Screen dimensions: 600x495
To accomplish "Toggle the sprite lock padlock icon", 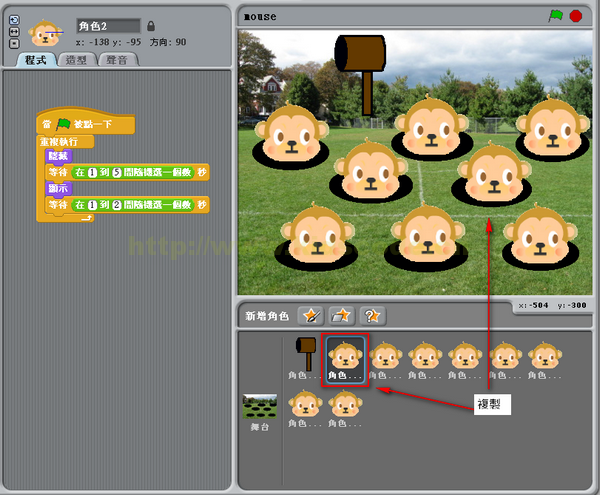I will (x=151, y=26).
